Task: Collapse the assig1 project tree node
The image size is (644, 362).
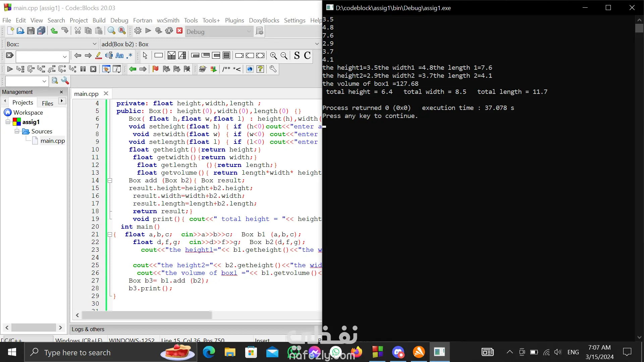Action: (x=8, y=122)
